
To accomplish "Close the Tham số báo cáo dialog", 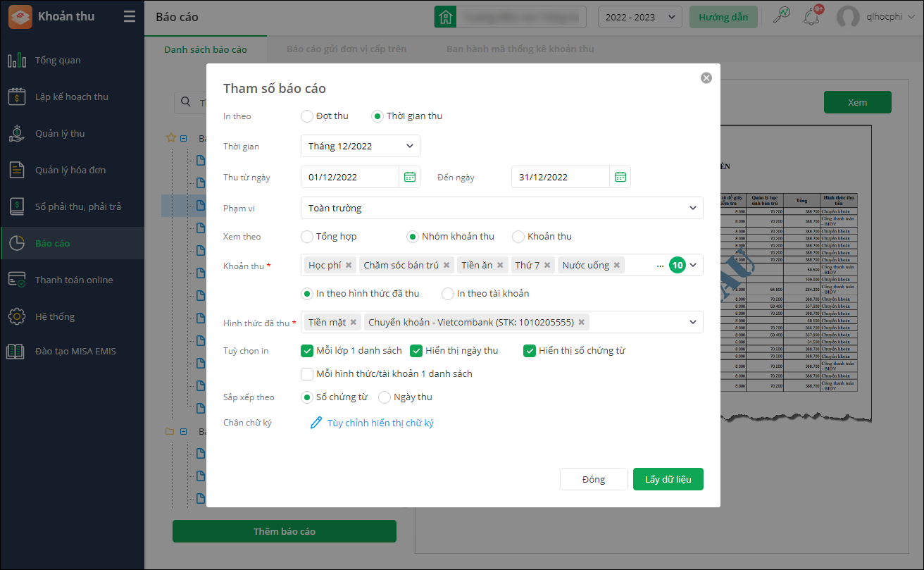I will [706, 78].
